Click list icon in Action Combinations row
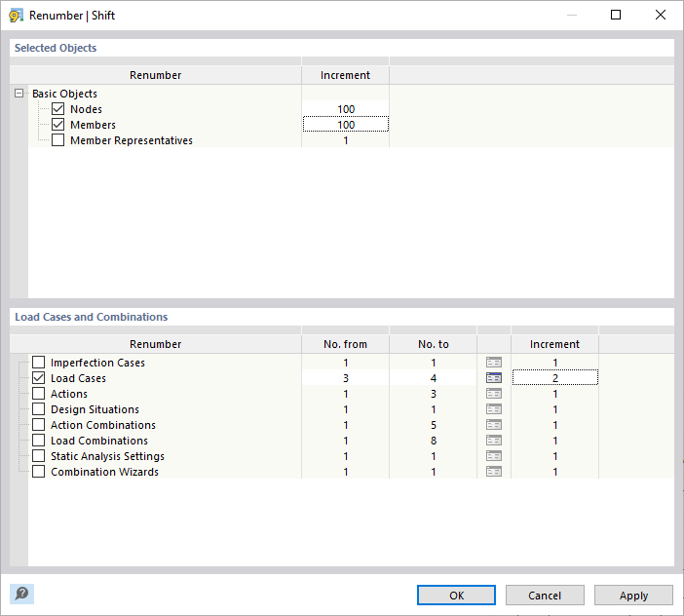This screenshot has width=684, height=616. [494, 425]
